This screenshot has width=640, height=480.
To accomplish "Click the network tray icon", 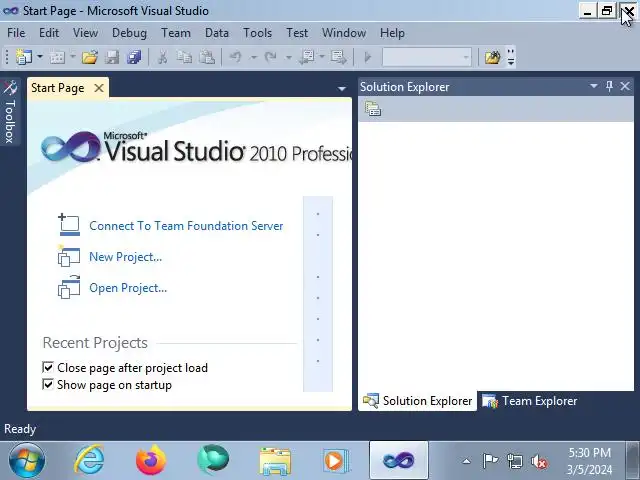I will tap(514, 462).
